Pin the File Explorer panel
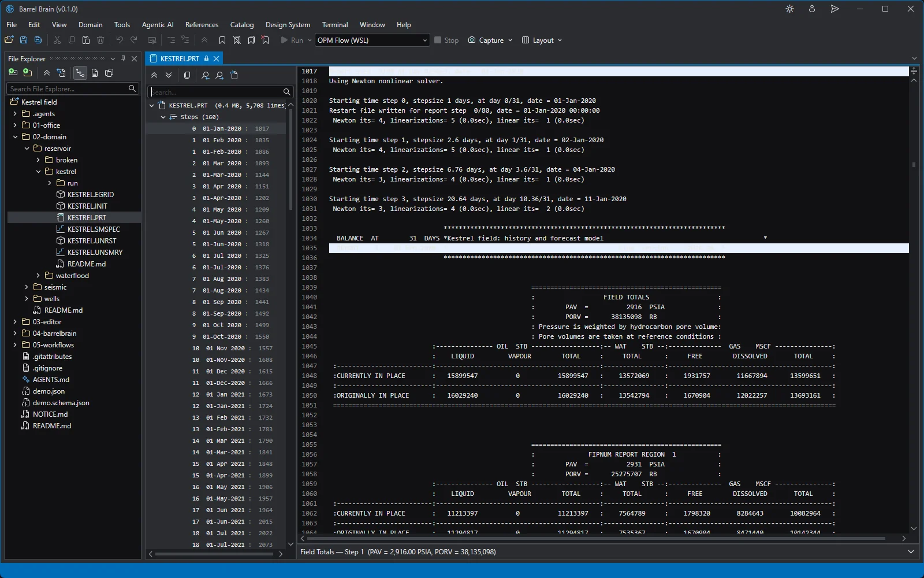This screenshot has height=578, width=924. (123, 58)
